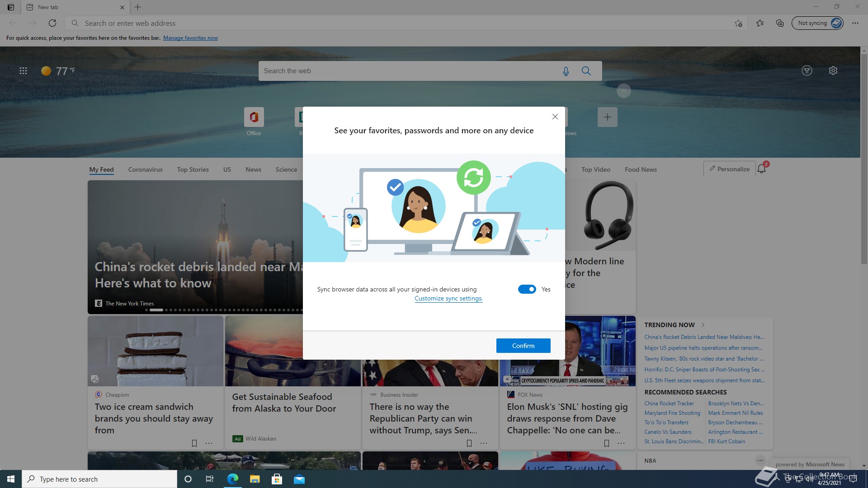The width and height of the screenshot is (868, 488).
Task: Close the sync dialog
Action: click(x=555, y=117)
